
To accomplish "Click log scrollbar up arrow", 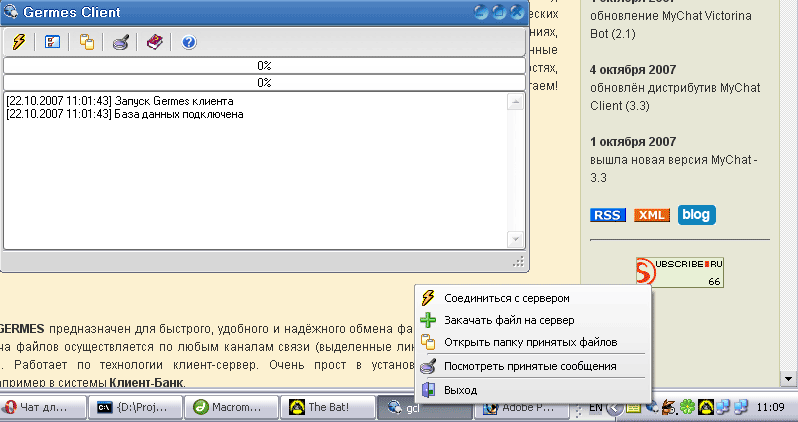I will click(515, 102).
